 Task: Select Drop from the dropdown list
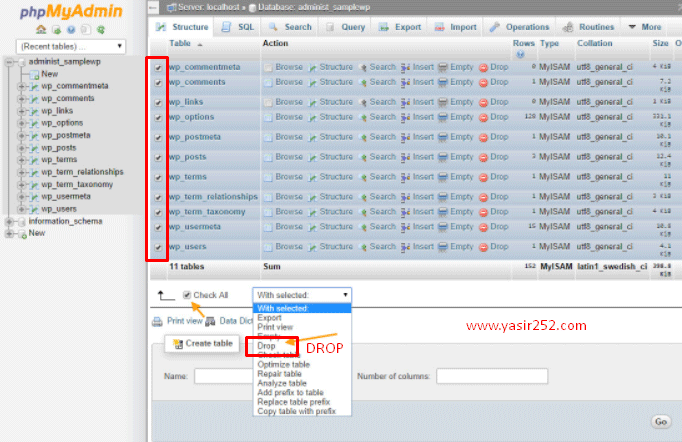pos(266,346)
